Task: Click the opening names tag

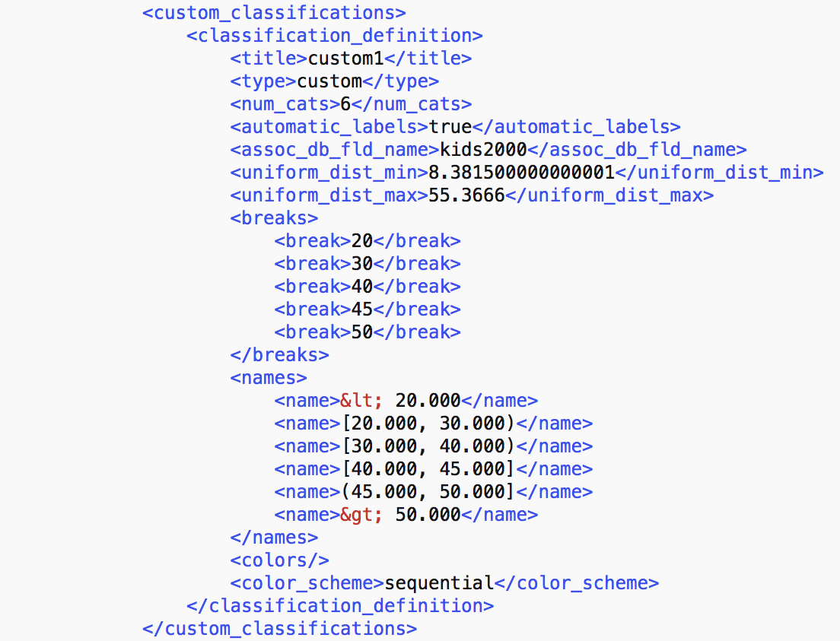Action: (x=269, y=378)
